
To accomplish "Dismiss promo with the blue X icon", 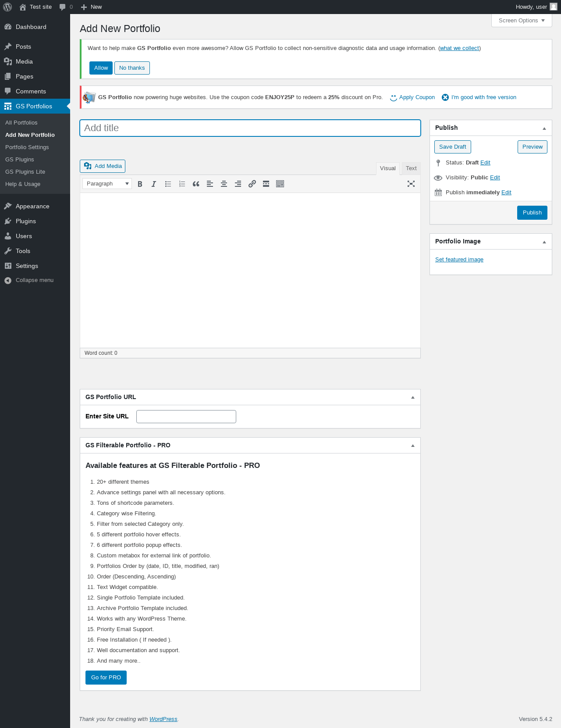I will (445, 97).
